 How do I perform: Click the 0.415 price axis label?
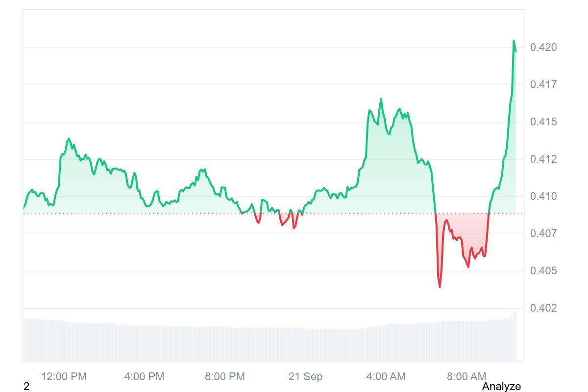(543, 122)
